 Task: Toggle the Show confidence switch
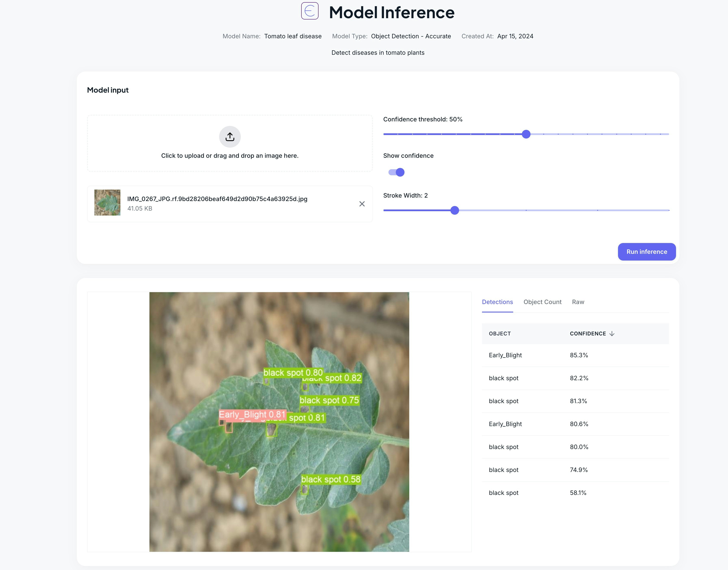pyautogui.click(x=396, y=172)
